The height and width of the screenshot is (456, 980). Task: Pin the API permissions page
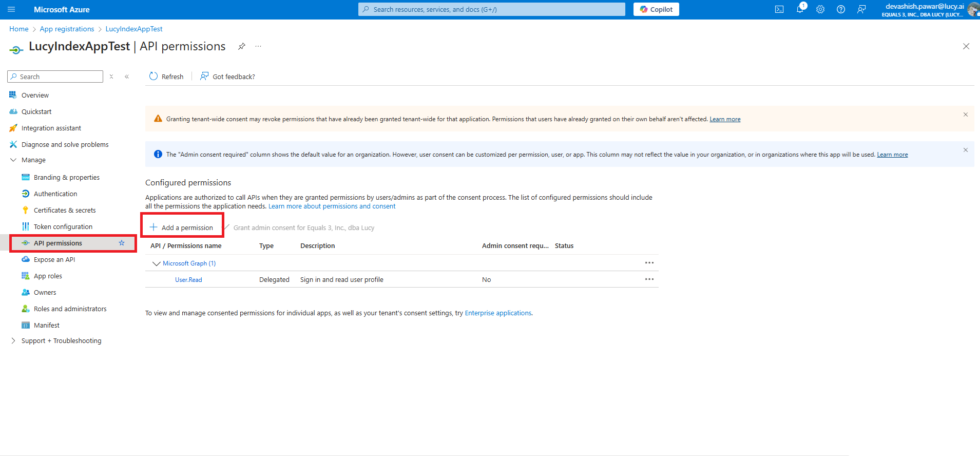[241, 46]
